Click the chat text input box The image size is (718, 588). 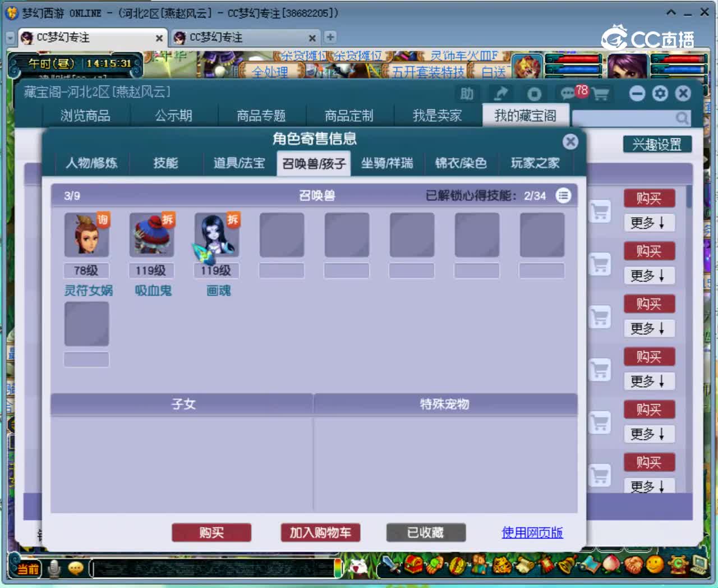(212, 568)
